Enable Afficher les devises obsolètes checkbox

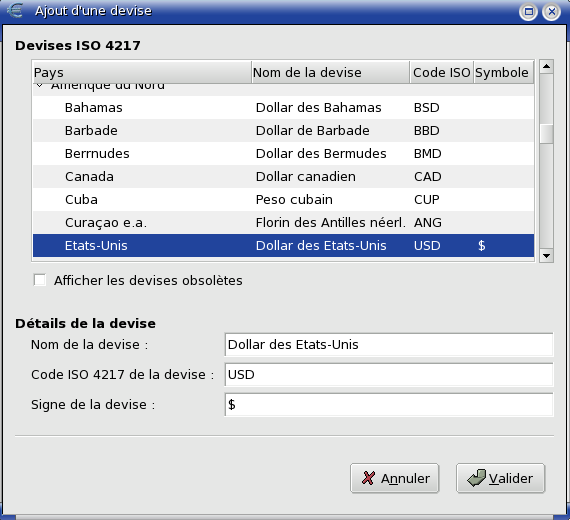click(40, 280)
